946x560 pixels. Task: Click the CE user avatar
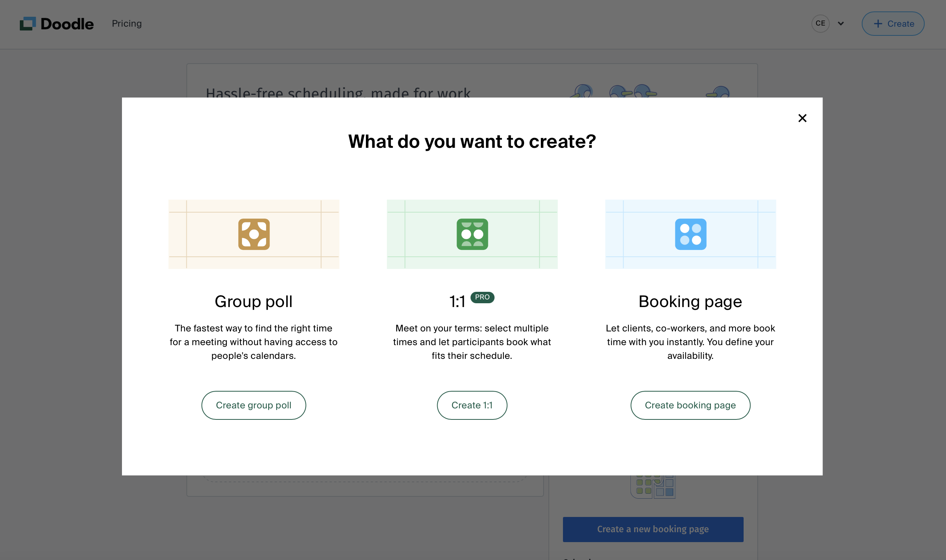coord(820,24)
